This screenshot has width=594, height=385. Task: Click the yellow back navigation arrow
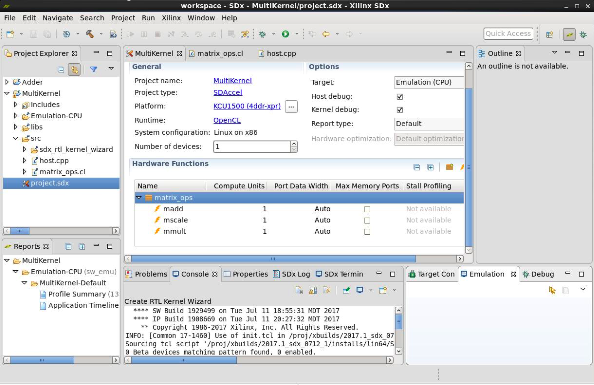coord(325,34)
